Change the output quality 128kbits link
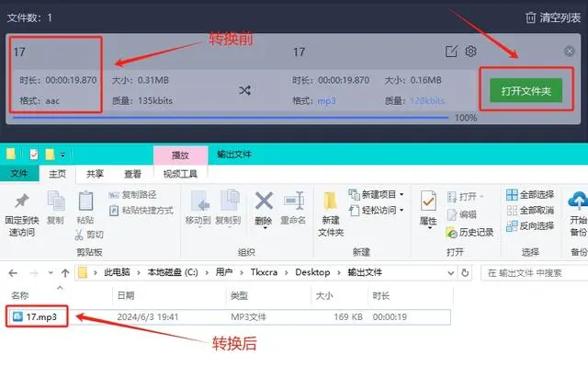 pos(427,101)
